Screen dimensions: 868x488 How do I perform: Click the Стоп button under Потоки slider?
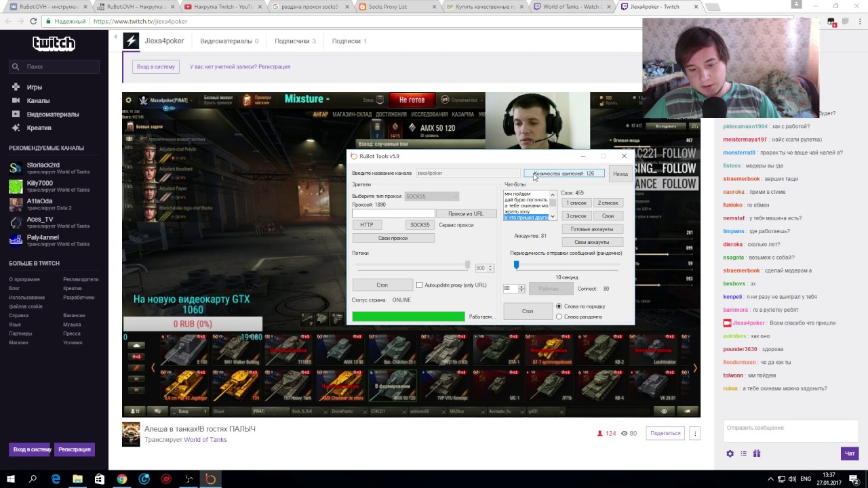click(x=382, y=285)
